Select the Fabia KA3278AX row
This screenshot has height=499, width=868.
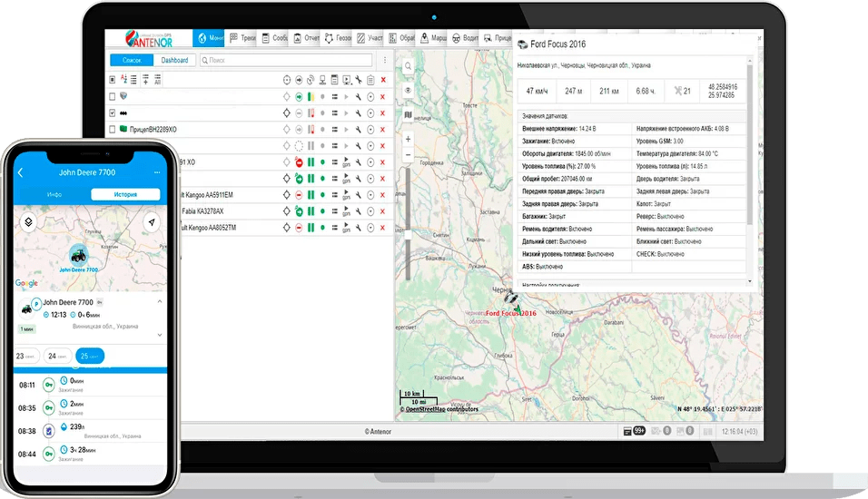coord(287,211)
